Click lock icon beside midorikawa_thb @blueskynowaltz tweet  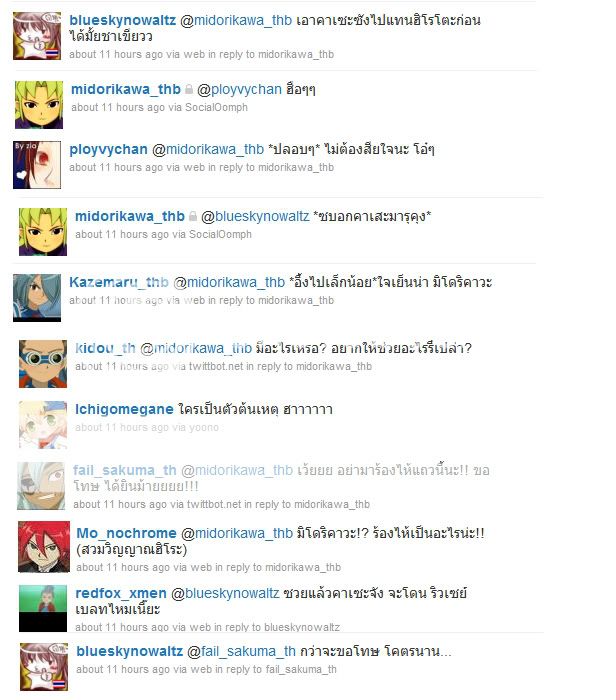click(x=193, y=216)
